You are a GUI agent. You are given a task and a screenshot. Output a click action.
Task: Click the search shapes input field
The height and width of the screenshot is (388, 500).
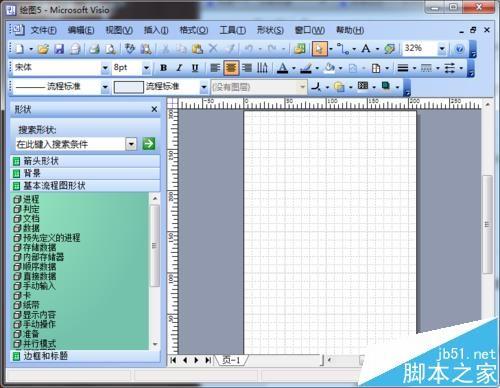coord(71,144)
